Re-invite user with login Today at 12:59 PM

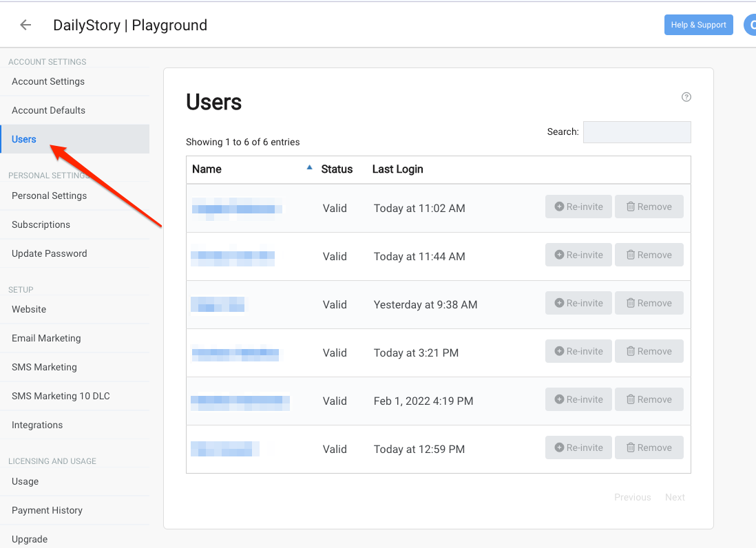coord(578,447)
